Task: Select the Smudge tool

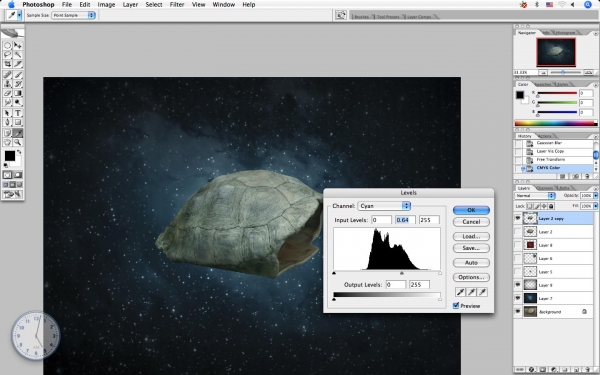Action: (x=7, y=102)
